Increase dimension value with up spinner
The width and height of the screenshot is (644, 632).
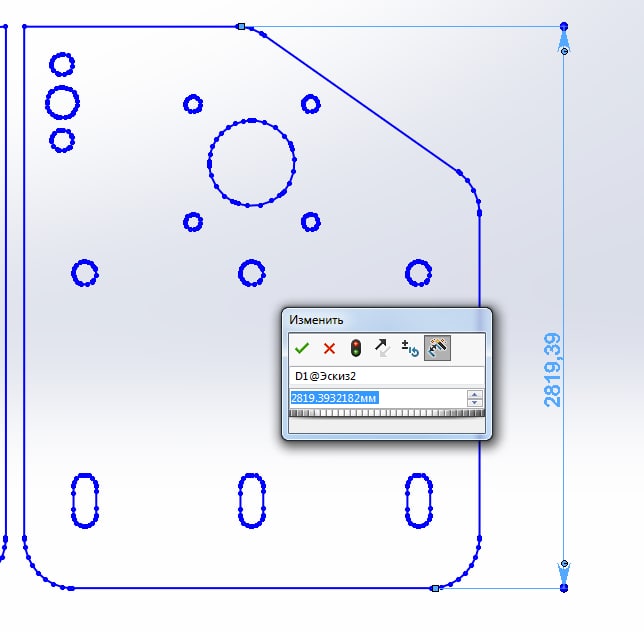[475, 394]
